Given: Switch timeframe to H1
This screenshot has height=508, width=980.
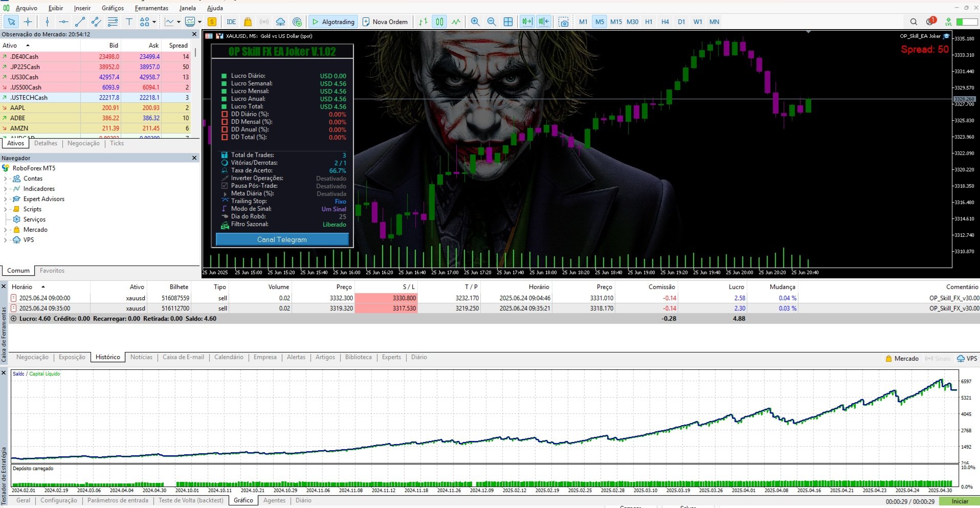Looking at the screenshot, I should [x=649, y=21].
